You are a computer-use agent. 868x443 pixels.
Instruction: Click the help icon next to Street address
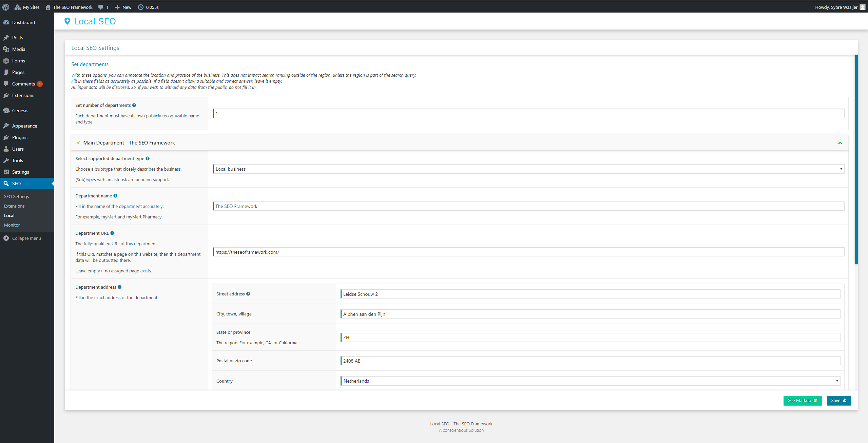coord(248,294)
